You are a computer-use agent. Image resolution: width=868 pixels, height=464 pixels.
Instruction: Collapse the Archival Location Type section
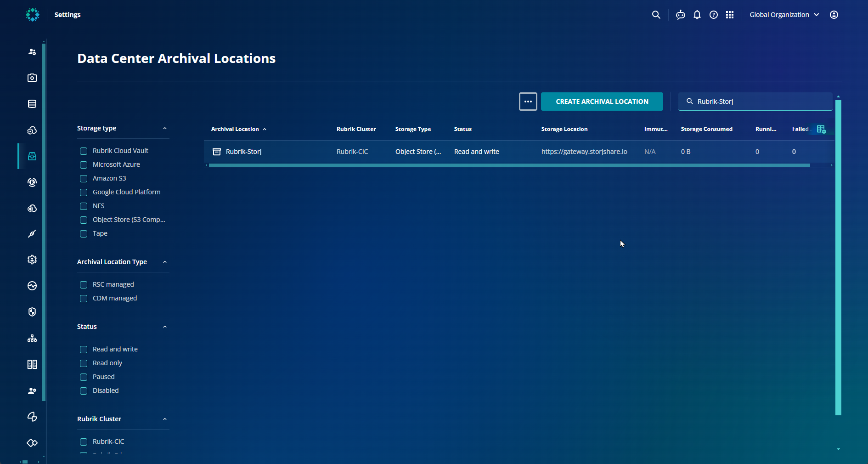tap(165, 262)
